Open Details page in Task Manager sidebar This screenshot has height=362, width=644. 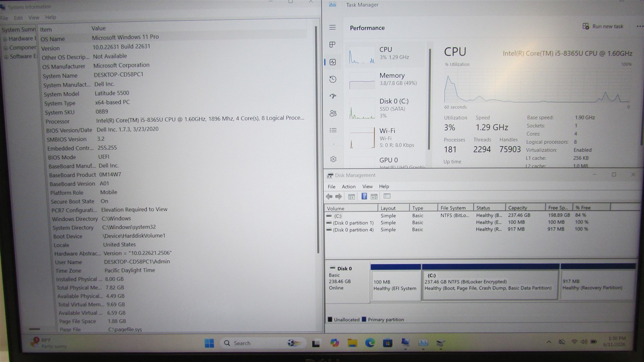333,130
